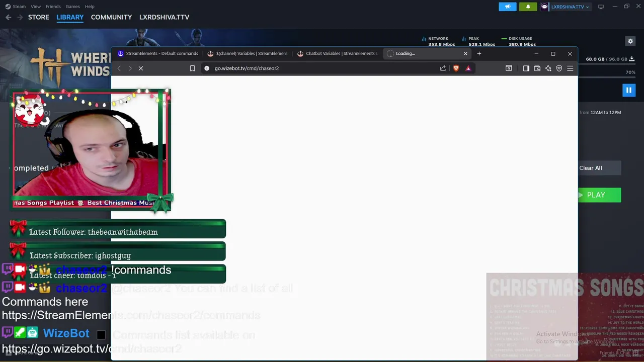644x362 pixels.
Task: Open Brave Wallet icon
Action: 537,68
